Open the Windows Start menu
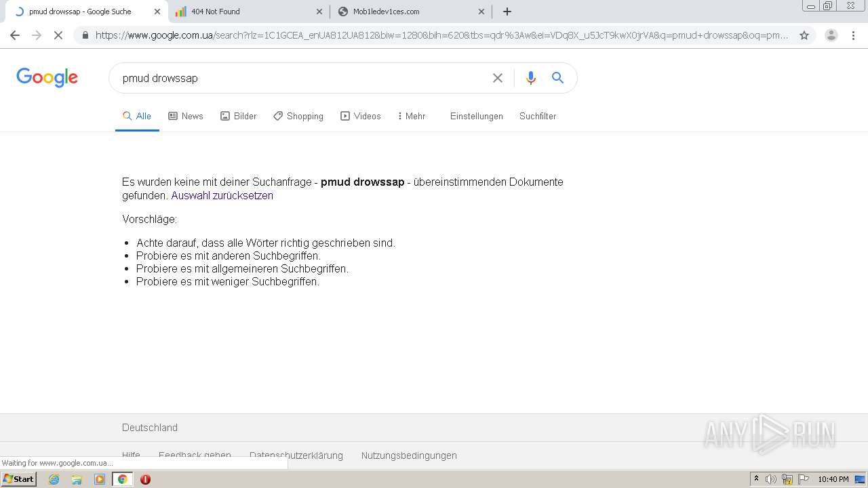 coord(19,479)
